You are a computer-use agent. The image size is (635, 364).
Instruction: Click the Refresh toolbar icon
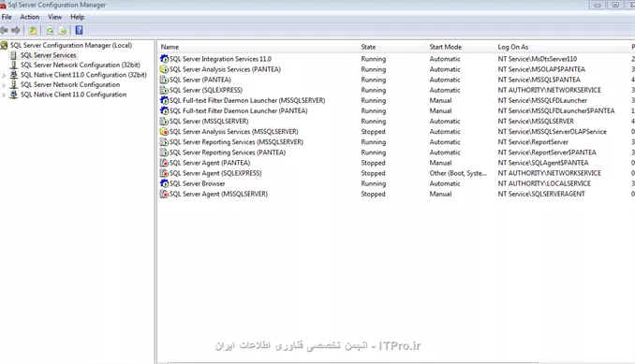coord(50,30)
